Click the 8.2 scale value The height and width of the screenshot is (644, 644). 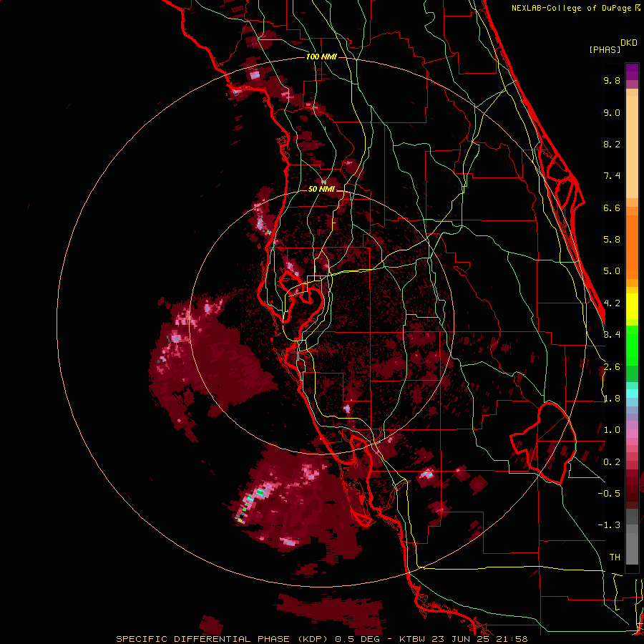click(x=612, y=144)
